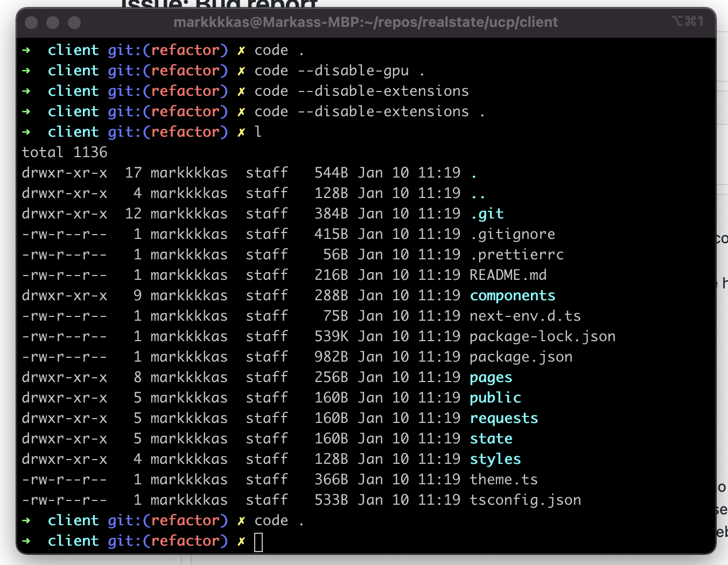Select the README.md file name
Screen dimensions: 728x565
[x=508, y=274]
